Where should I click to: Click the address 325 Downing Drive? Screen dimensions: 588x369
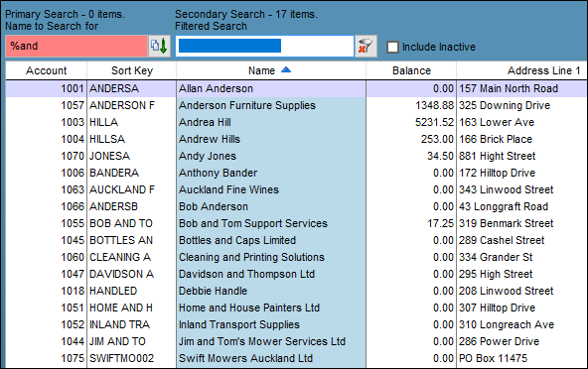click(505, 105)
